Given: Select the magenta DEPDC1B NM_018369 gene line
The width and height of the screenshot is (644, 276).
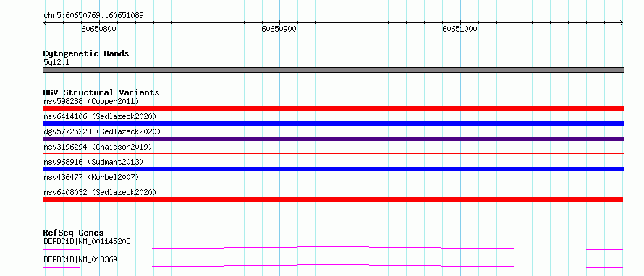Looking at the screenshot, I should click(x=333, y=266).
